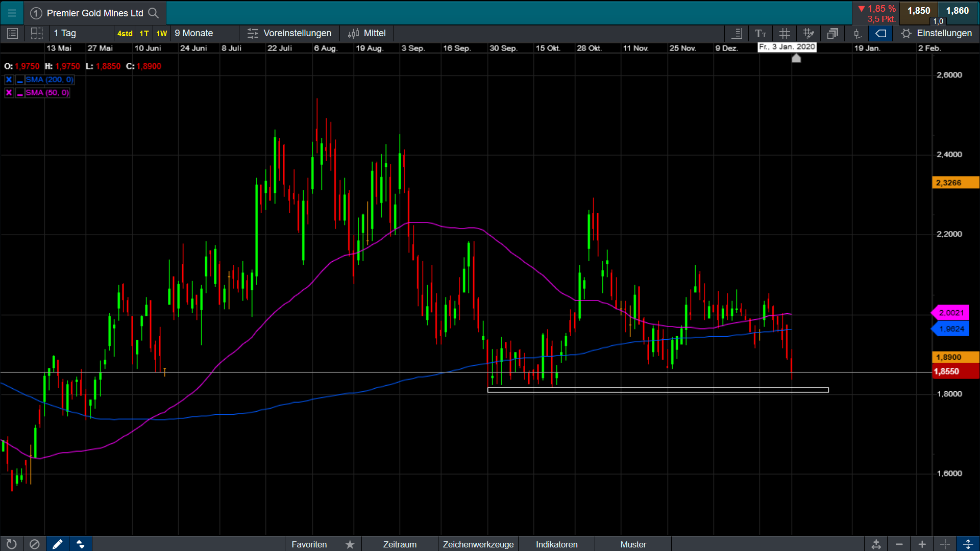Select the text label tool icon

tap(761, 34)
